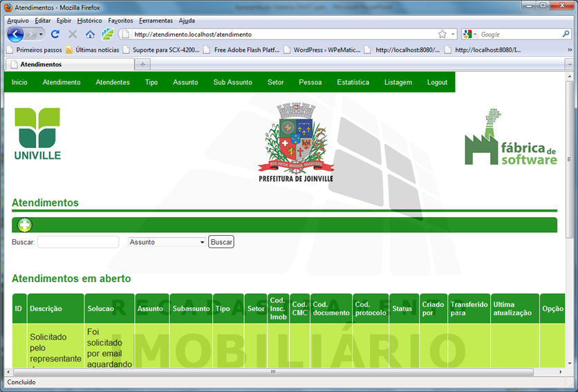Open Estatística in the green navbar
The width and height of the screenshot is (578, 392).
tap(353, 82)
